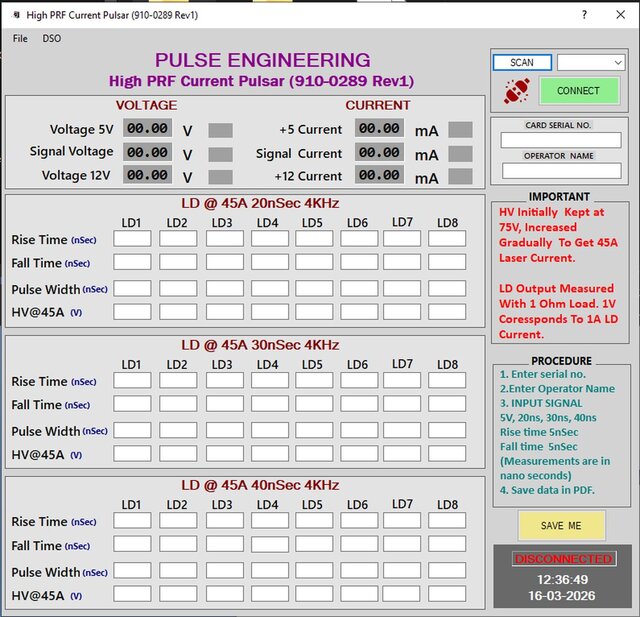Click the help question mark button

[584, 15]
